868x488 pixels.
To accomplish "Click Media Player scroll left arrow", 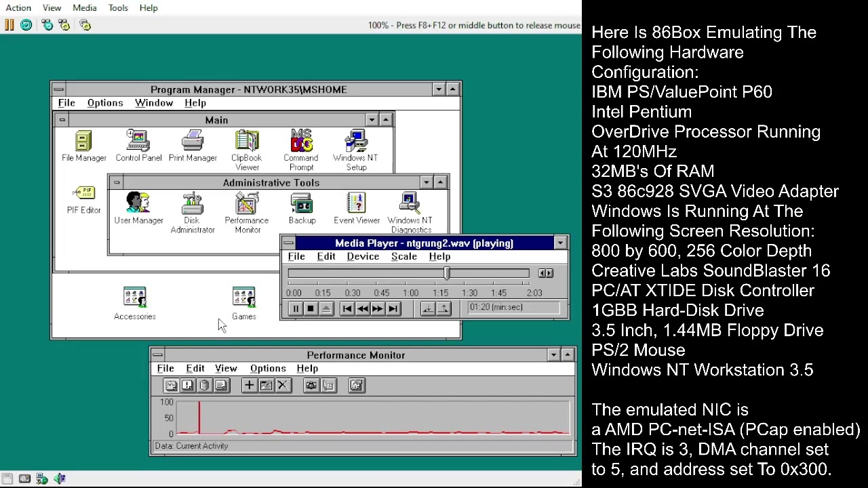I will [x=542, y=273].
